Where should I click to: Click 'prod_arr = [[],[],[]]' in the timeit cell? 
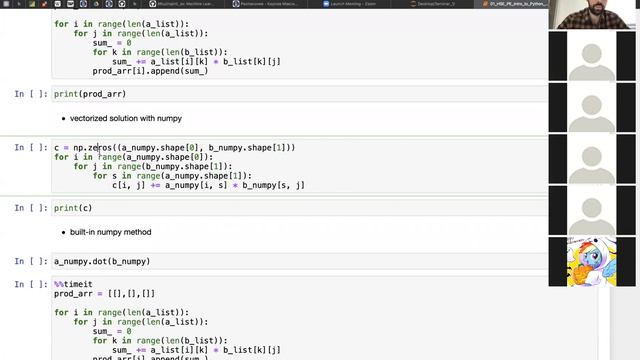click(104, 294)
